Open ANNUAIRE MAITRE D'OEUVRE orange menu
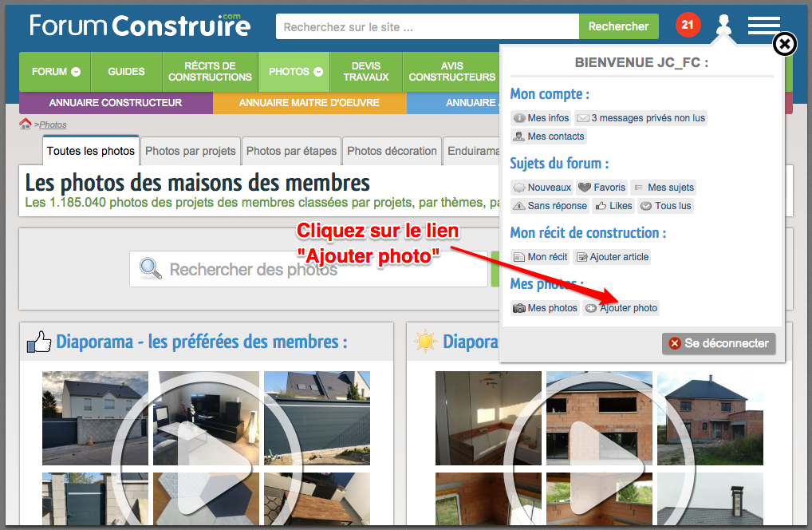Image resolution: width=812 pixels, height=530 pixels. pyautogui.click(x=309, y=103)
